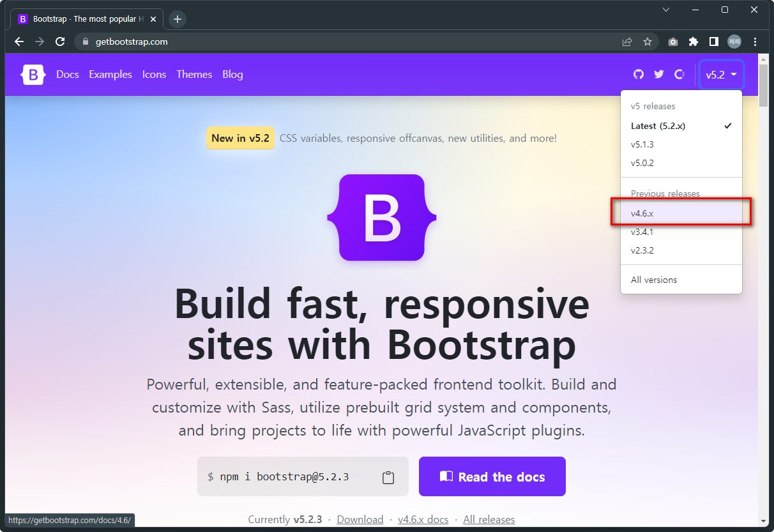
Task: Click the large Bootstrap B logo
Action: (382, 218)
